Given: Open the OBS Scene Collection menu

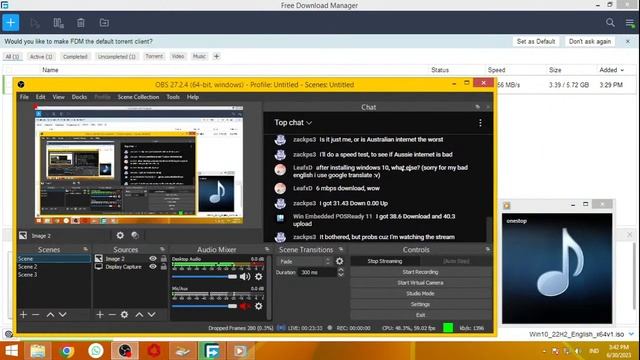Looking at the screenshot, I should click(138, 97).
